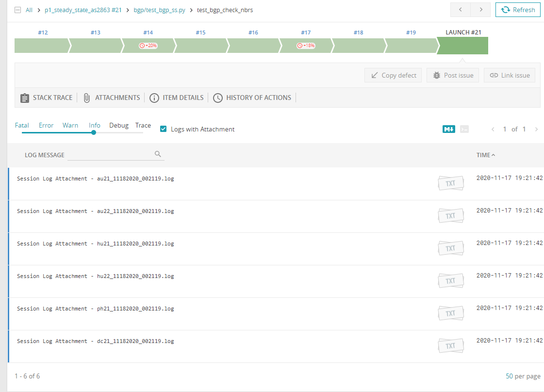The image size is (544, 392).
Task: Expand launch #17 with warning badge
Action: pyautogui.click(x=306, y=45)
